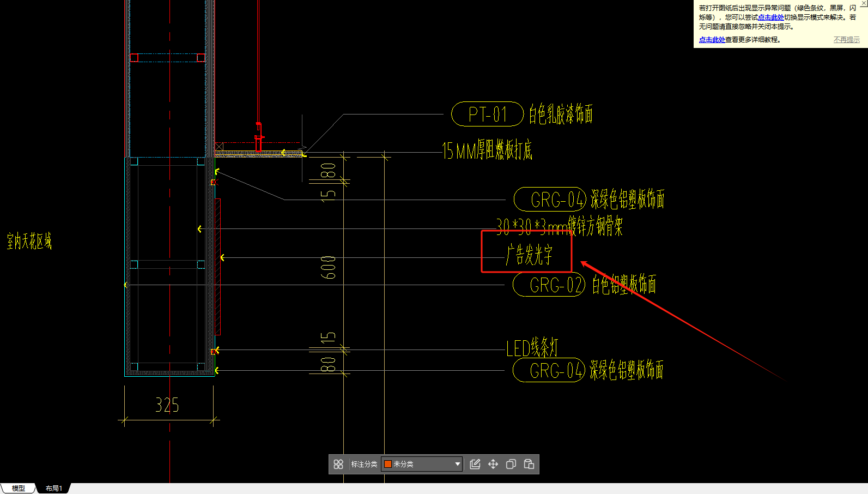This screenshot has width=868, height=494.
Task: Select the 广告发光字 annotation text
Action: tap(529, 255)
